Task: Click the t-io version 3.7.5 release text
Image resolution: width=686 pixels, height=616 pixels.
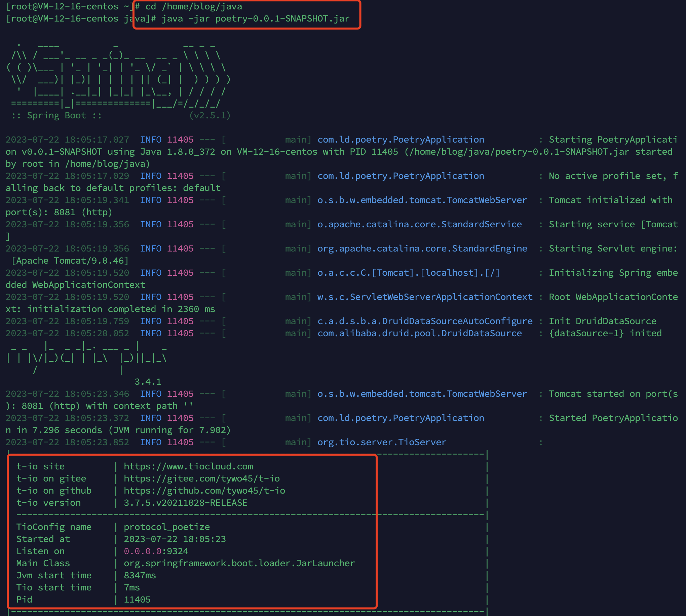Action: [186, 503]
